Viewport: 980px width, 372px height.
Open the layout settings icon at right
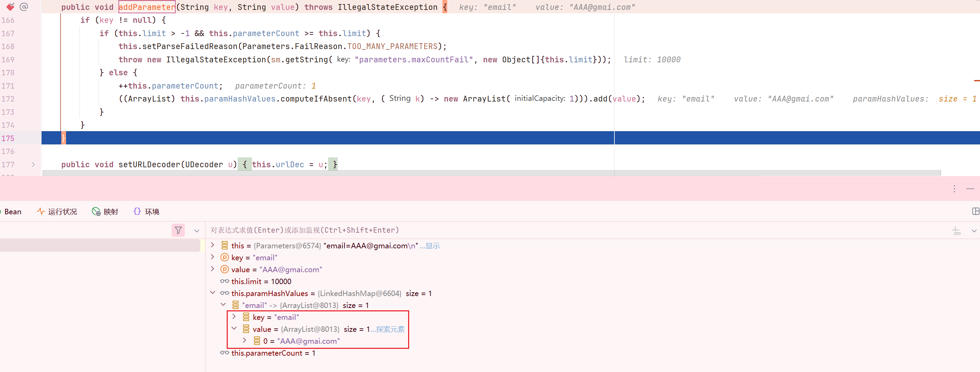tap(975, 211)
